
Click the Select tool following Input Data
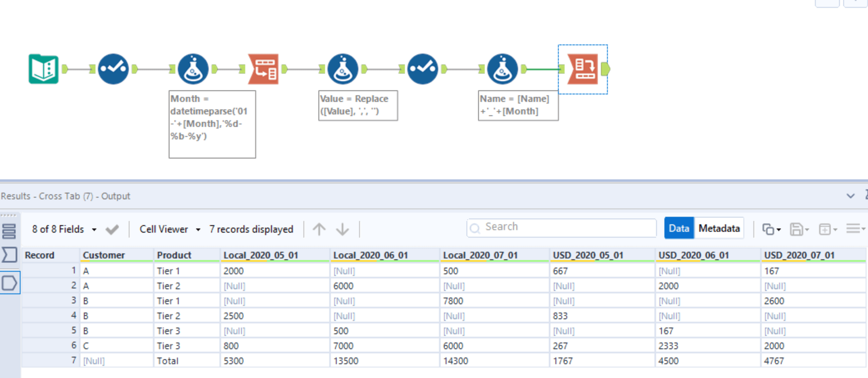pos(113,69)
